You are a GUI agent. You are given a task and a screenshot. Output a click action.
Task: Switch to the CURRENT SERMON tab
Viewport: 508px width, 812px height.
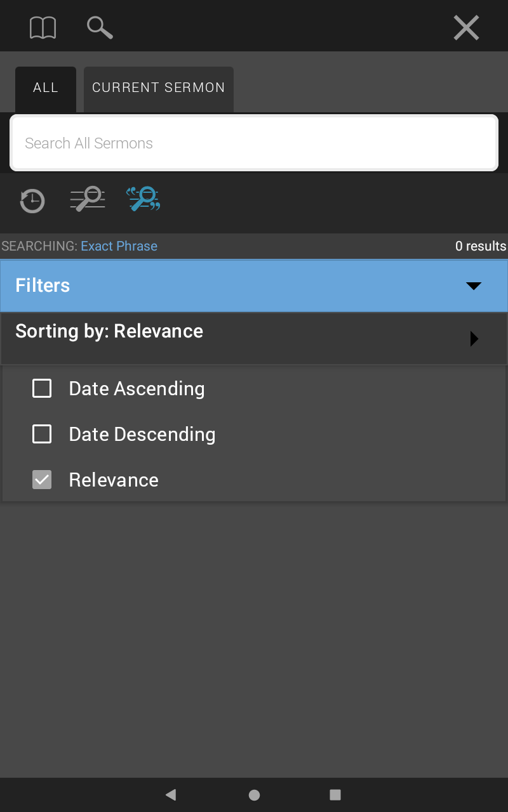pos(159,89)
